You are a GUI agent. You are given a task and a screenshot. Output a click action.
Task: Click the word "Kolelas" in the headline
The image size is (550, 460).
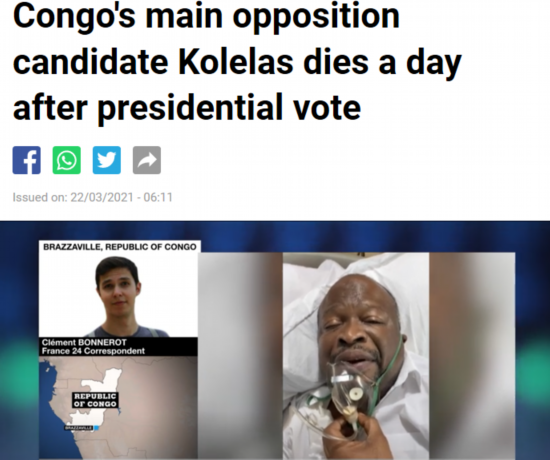tap(236, 62)
